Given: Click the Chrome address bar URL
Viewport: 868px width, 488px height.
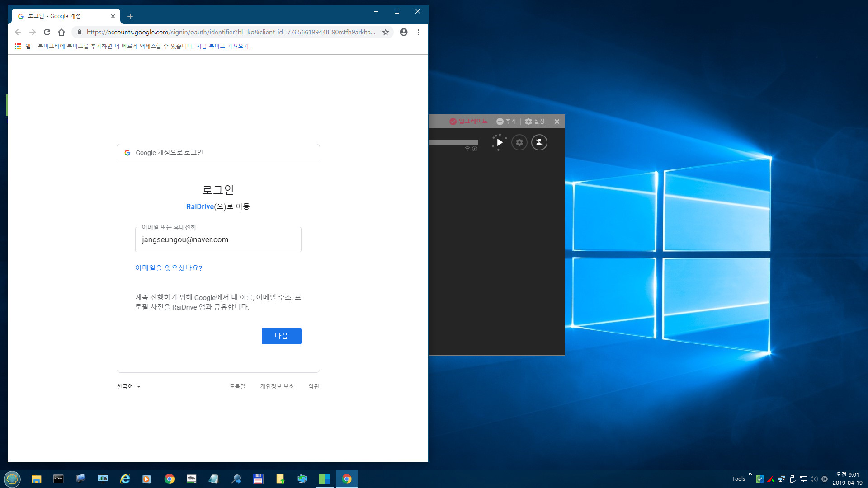Looking at the screenshot, I should tap(231, 32).
